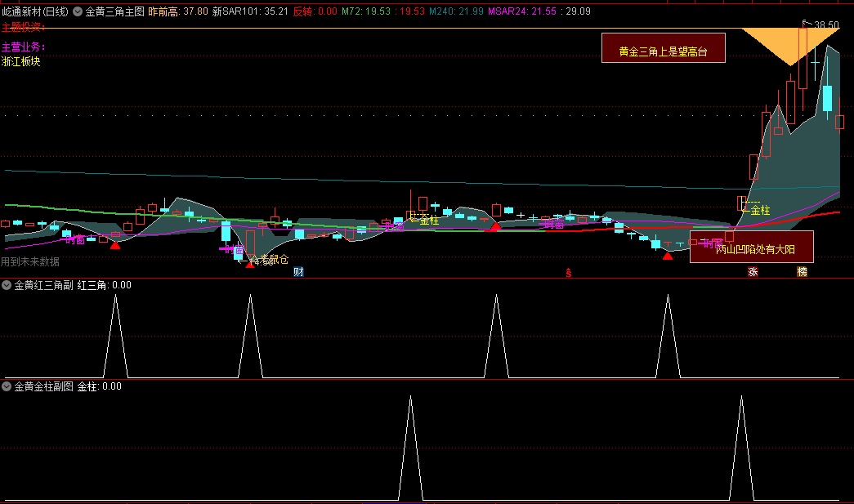Screen dimensions: 854x504
Task: Open the 金黄金柱副图 indicator dropdown arrow
Action: coord(7,386)
